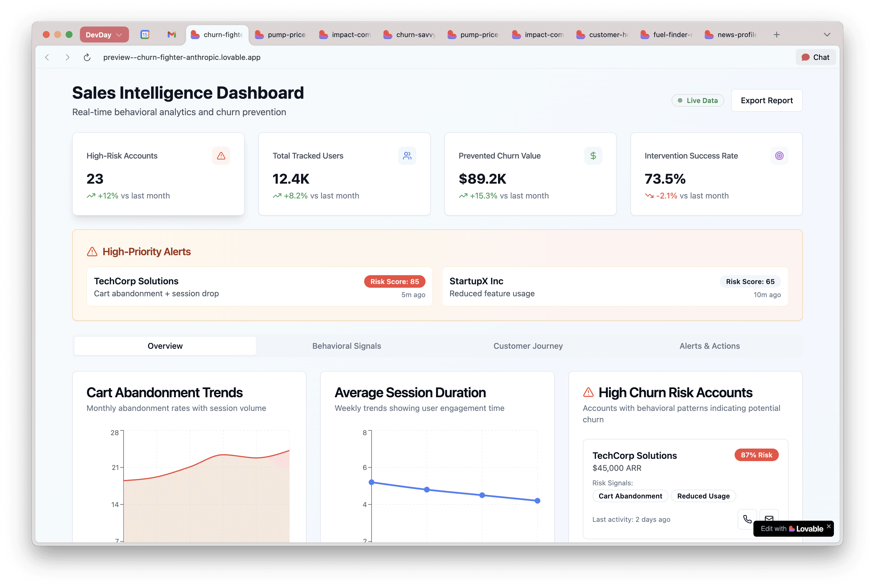
Task: Open the DevDay profile dropdown
Action: tap(104, 35)
